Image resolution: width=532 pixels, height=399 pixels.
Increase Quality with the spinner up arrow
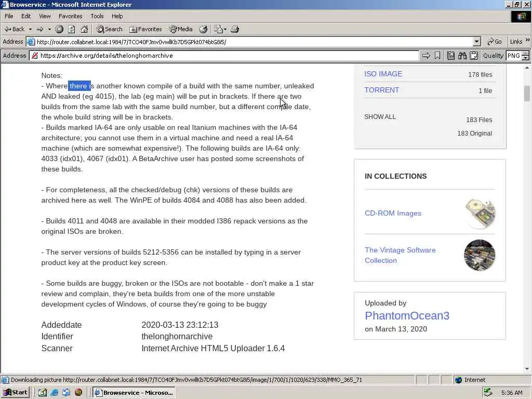tap(526, 54)
